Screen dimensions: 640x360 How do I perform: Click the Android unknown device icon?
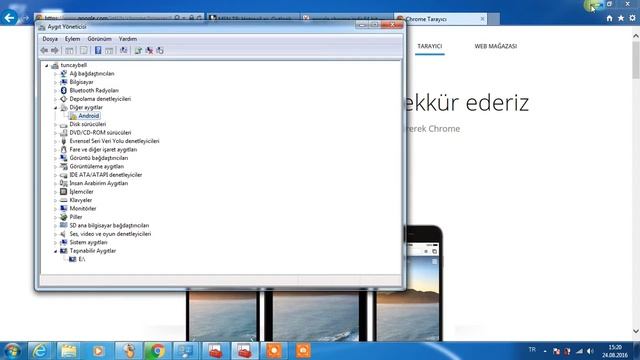(x=73, y=116)
